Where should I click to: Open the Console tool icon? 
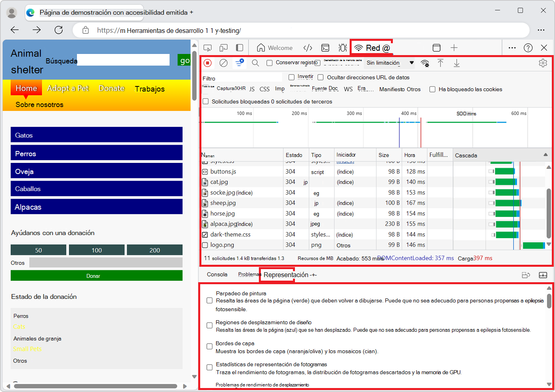coord(325,47)
